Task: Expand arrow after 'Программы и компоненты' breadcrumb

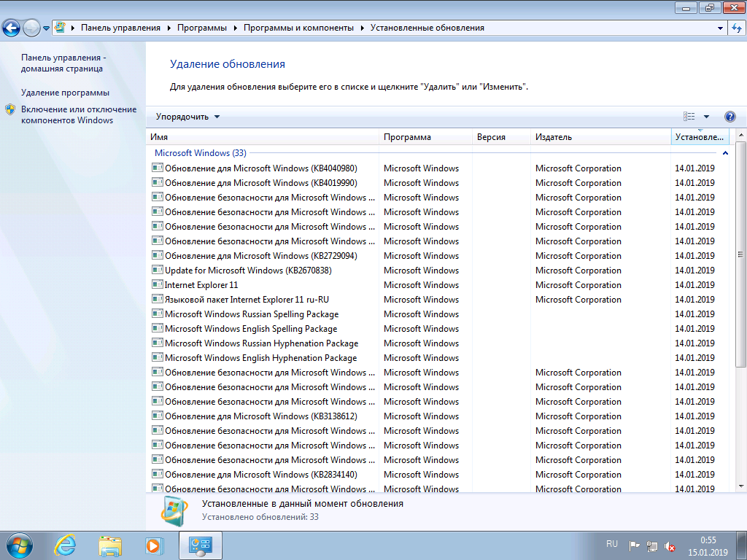Action: point(362,28)
